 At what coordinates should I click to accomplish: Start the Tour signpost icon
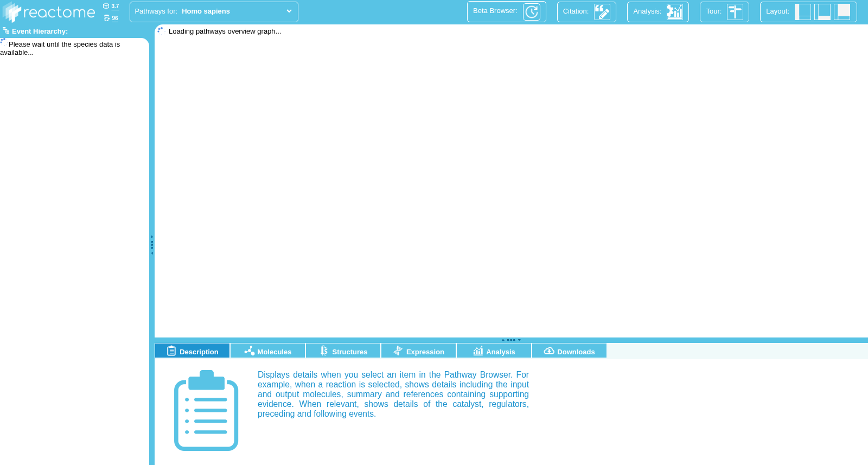(735, 12)
